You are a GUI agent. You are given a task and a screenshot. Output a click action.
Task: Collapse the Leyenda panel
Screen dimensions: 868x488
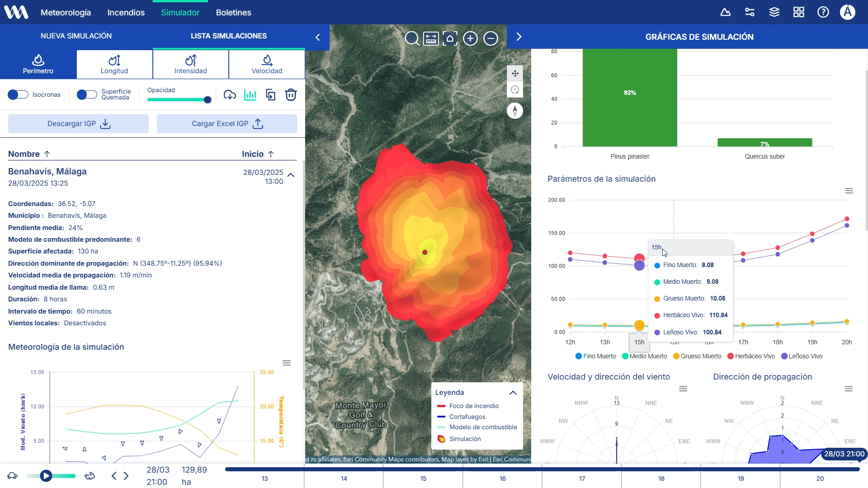tap(513, 393)
